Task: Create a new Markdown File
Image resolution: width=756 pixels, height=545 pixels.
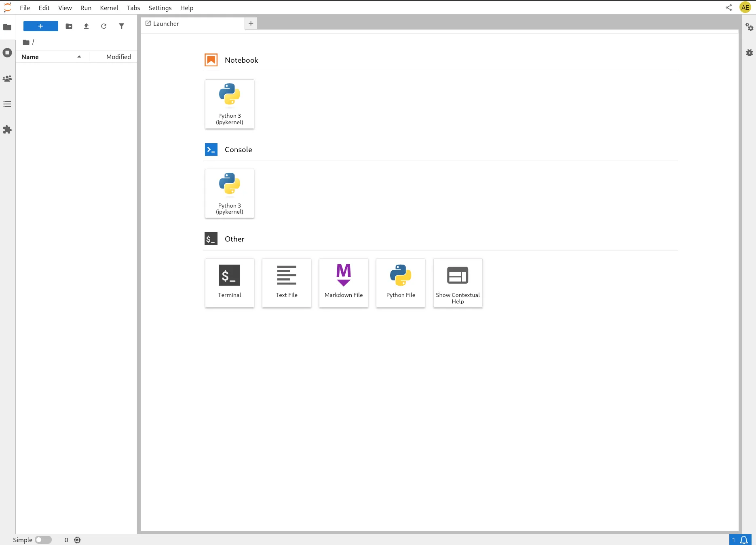Action: (343, 283)
